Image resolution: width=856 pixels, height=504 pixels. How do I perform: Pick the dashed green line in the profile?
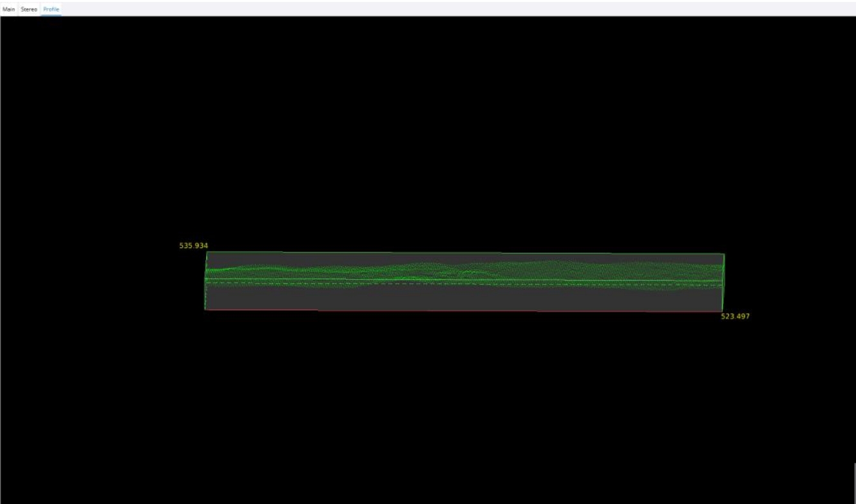pyautogui.click(x=464, y=283)
